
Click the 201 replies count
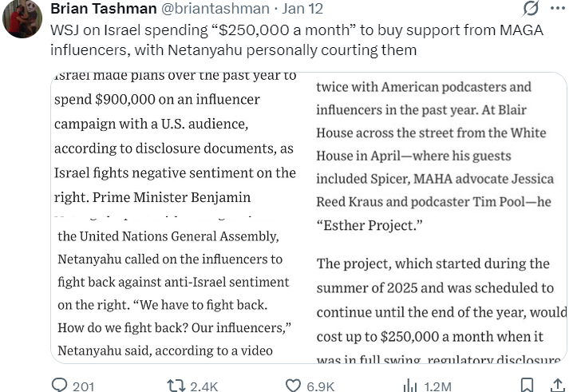[x=83, y=386]
